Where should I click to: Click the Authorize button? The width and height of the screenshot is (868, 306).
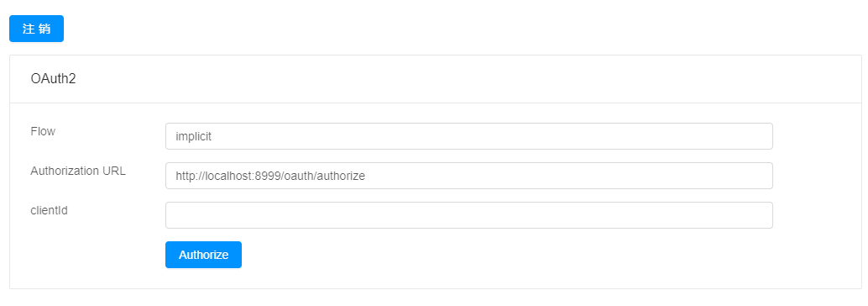click(x=203, y=255)
